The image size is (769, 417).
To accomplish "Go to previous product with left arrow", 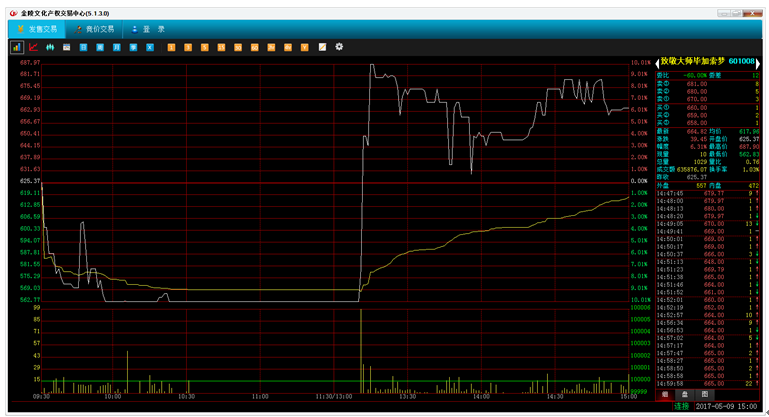I will [658, 63].
